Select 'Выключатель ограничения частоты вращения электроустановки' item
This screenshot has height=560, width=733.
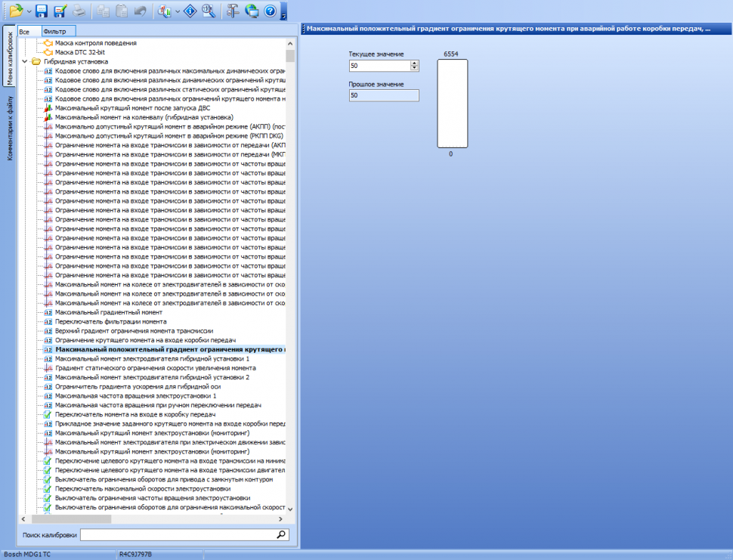point(152,498)
